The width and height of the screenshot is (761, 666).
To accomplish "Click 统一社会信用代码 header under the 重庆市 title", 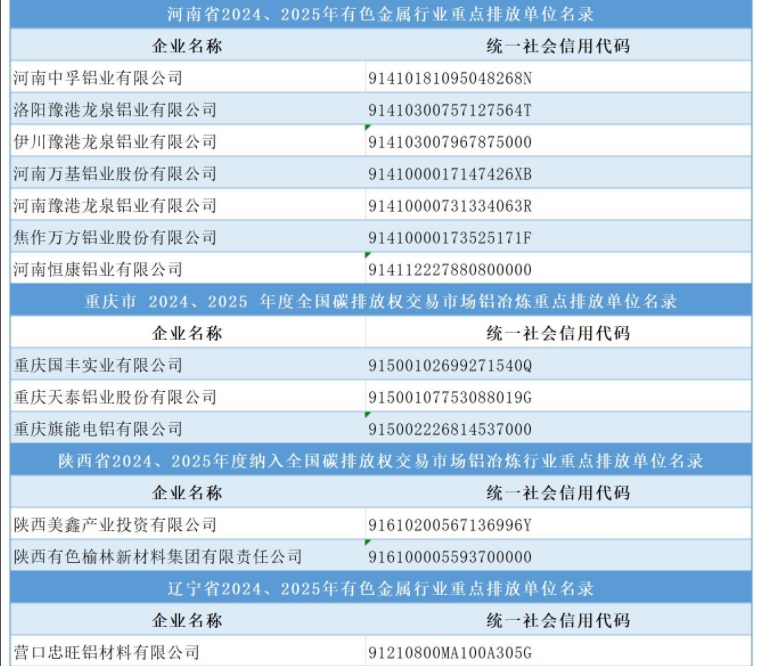I will [x=558, y=333].
